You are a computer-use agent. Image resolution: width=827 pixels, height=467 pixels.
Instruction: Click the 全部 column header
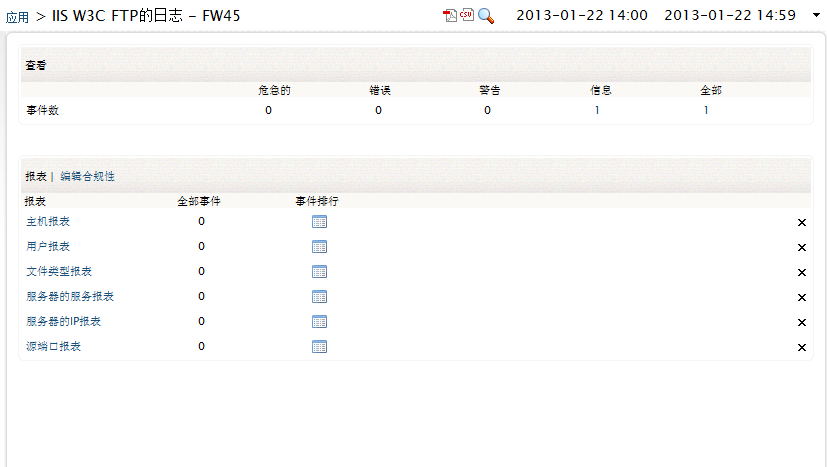point(711,90)
